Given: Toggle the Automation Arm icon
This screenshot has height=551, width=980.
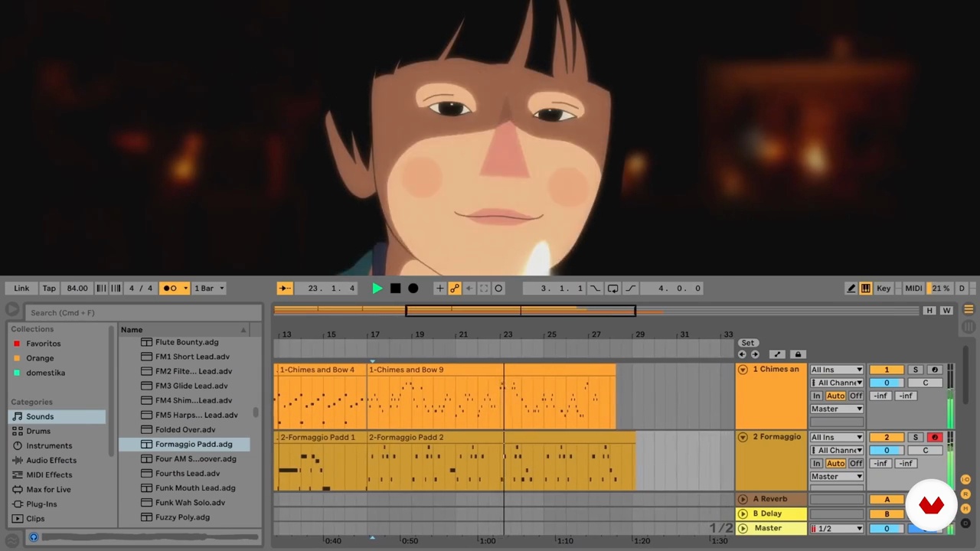Looking at the screenshot, I should click(x=455, y=289).
